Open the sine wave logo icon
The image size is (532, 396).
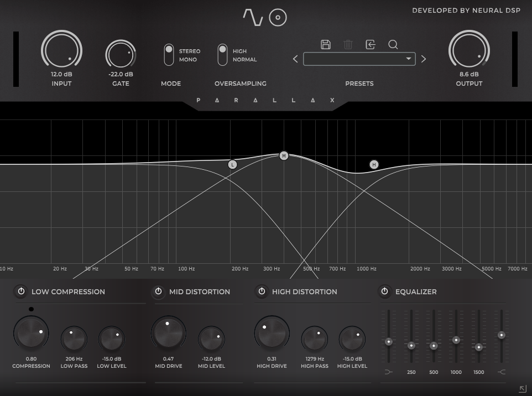tap(253, 17)
